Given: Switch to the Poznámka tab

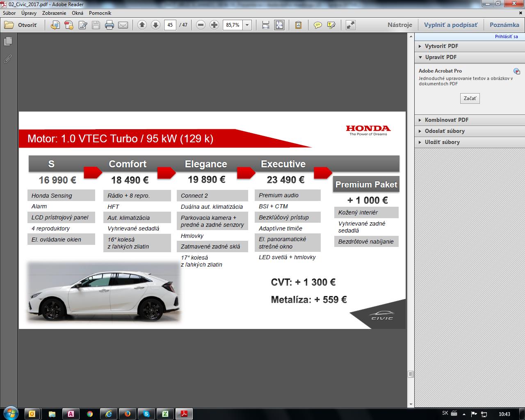Looking at the screenshot, I should click(504, 25).
